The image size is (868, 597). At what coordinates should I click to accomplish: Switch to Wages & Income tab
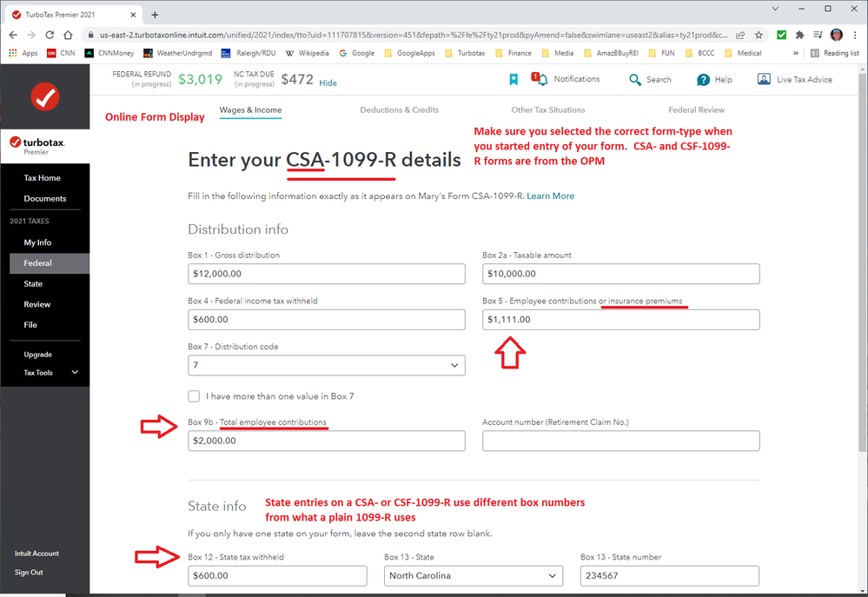coord(250,110)
